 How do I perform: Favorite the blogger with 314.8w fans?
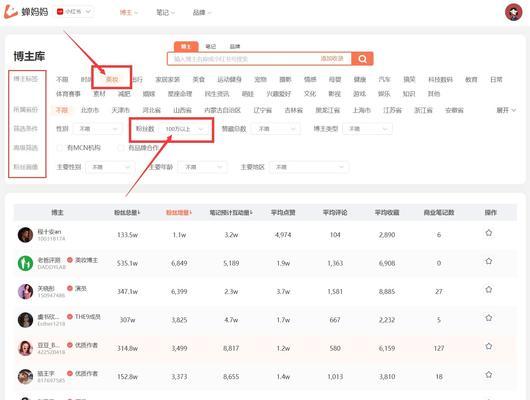[488, 347]
